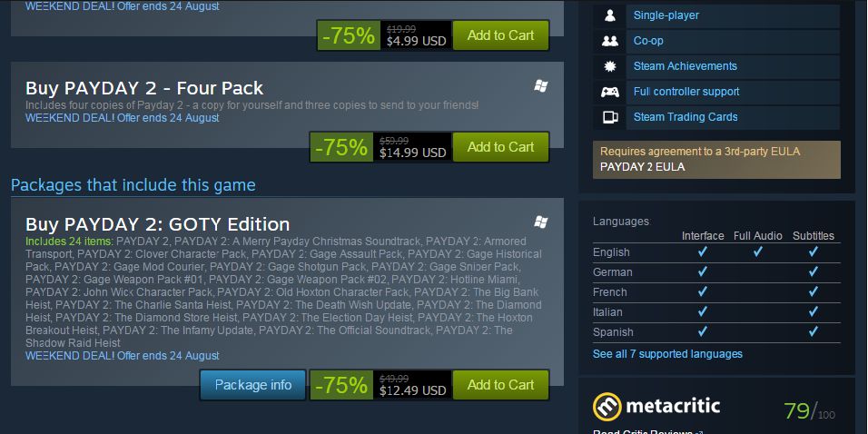Image resolution: width=868 pixels, height=434 pixels.
Task: Click the Single-player person icon
Action: [609, 15]
